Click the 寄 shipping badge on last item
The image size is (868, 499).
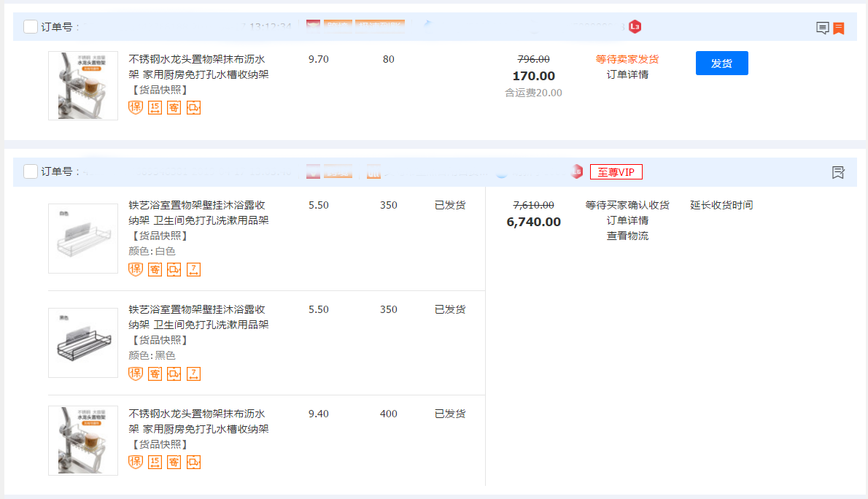tap(174, 462)
